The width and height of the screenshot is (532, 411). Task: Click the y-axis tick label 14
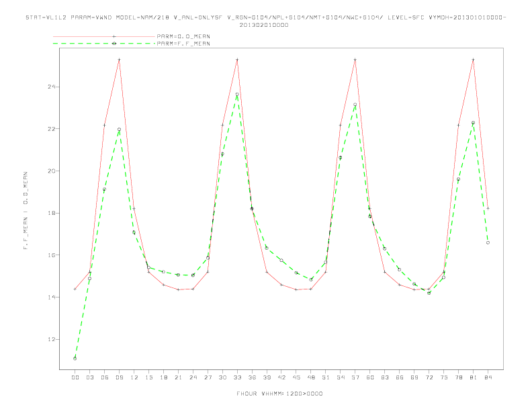pyautogui.click(x=52, y=297)
